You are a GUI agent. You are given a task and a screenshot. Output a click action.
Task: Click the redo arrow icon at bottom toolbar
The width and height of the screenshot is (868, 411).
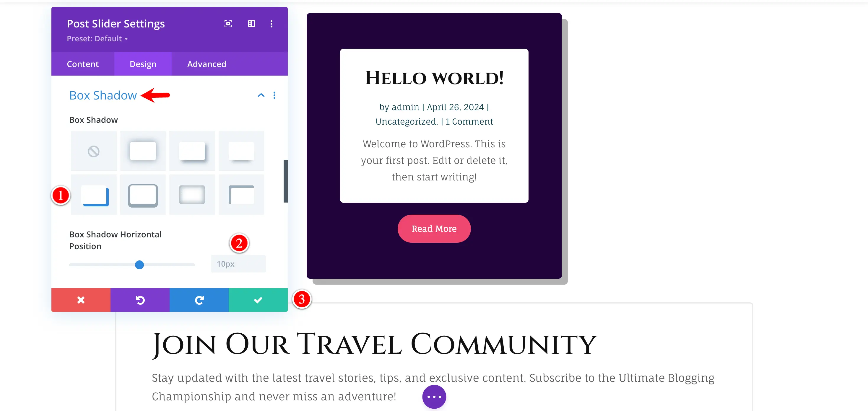pyautogui.click(x=199, y=300)
